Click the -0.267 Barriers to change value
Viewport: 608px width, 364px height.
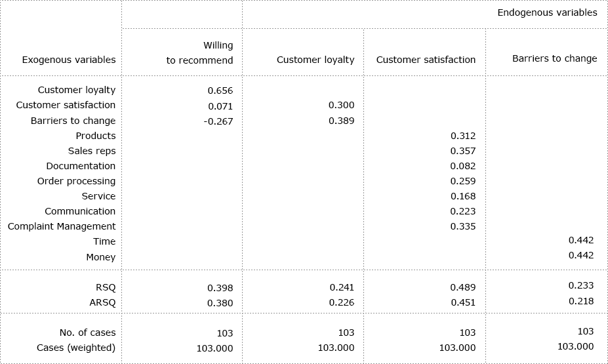[x=218, y=121]
